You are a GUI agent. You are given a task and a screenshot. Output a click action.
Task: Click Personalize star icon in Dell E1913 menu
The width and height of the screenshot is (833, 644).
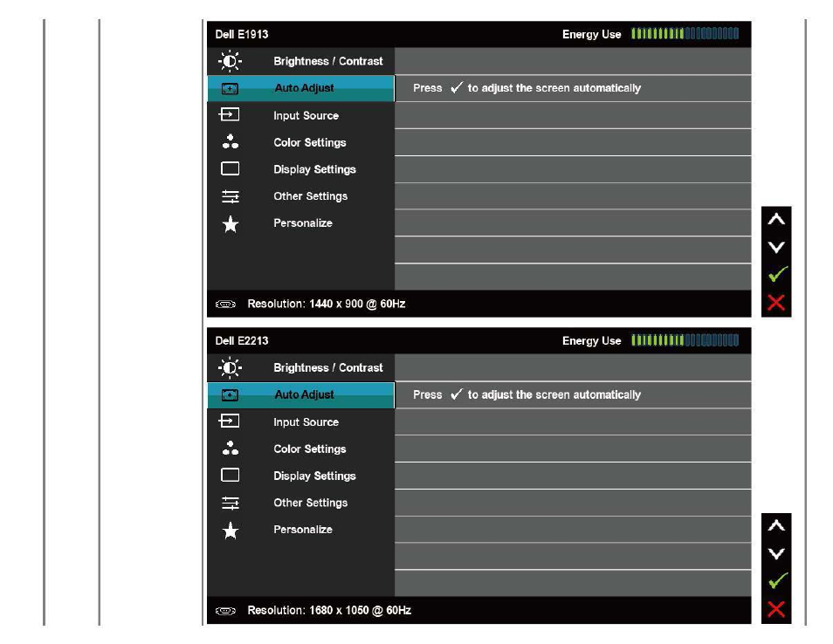pos(230,224)
